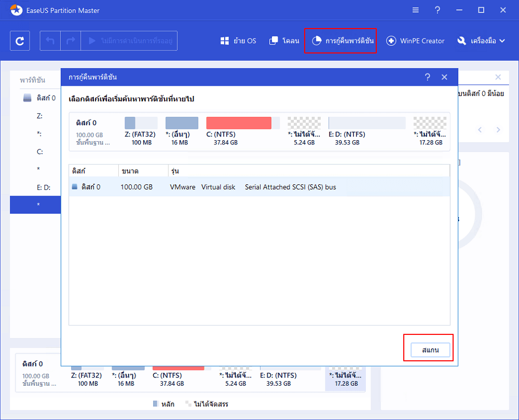Click the ไม่ได้จัดสรร legend swatch
This screenshot has height=420, width=519.
188,404
